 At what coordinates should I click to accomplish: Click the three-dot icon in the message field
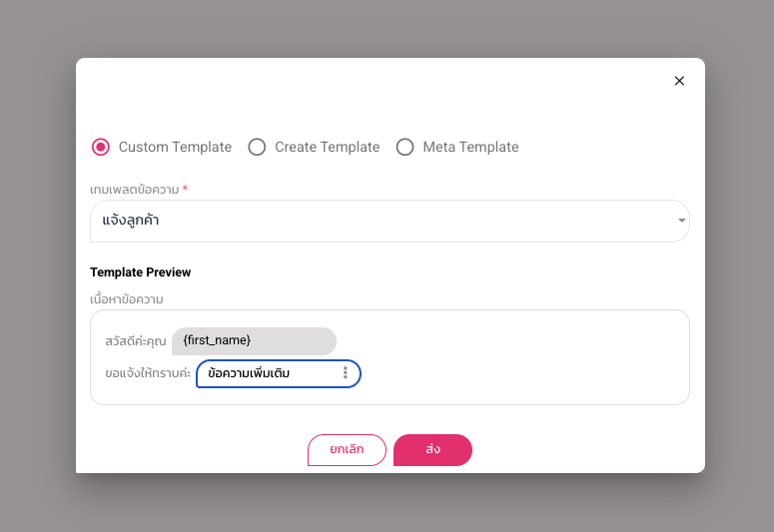pyautogui.click(x=346, y=373)
